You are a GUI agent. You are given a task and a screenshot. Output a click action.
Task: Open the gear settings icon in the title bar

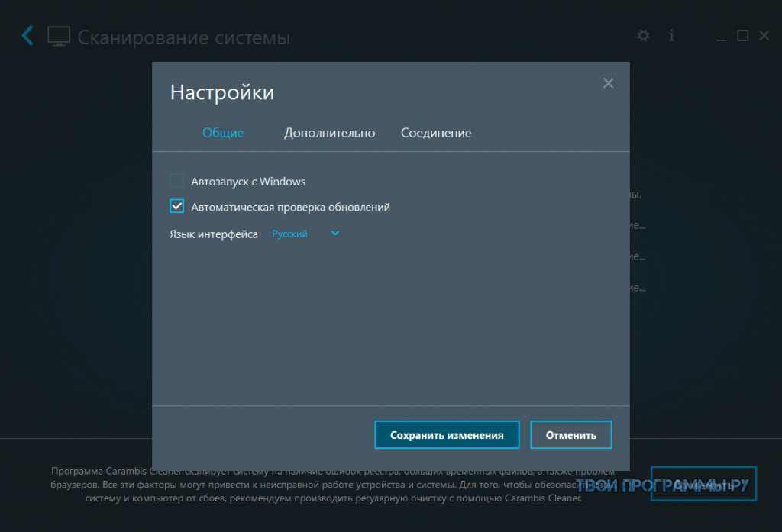click(x=643, y=35)
